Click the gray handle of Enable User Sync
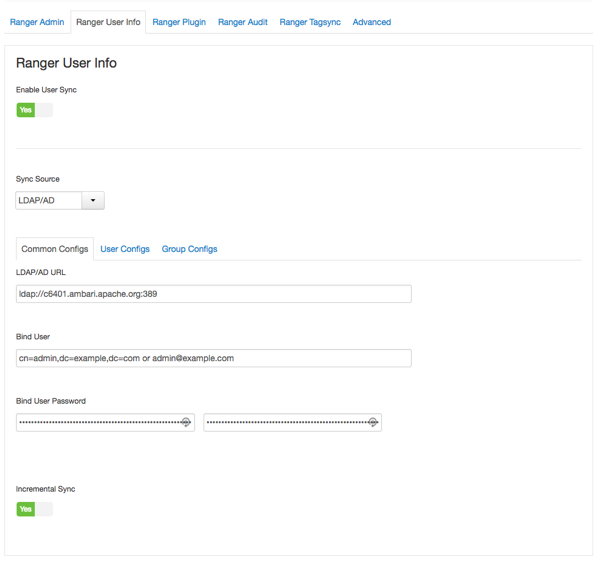Screen dimensions: 600x564 tap(44, 110)
